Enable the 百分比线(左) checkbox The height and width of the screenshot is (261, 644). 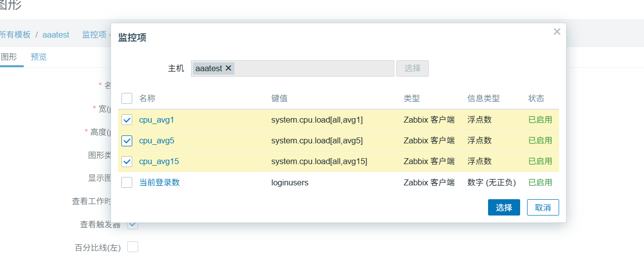133,247
